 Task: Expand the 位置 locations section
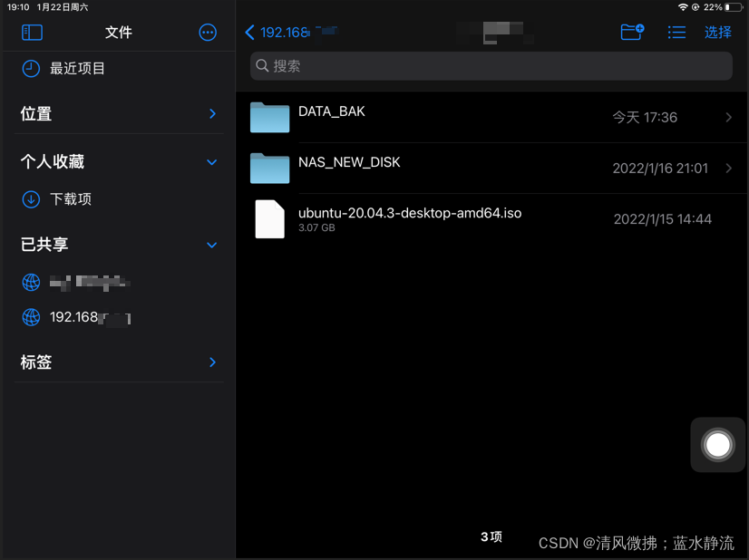point(212,113)
